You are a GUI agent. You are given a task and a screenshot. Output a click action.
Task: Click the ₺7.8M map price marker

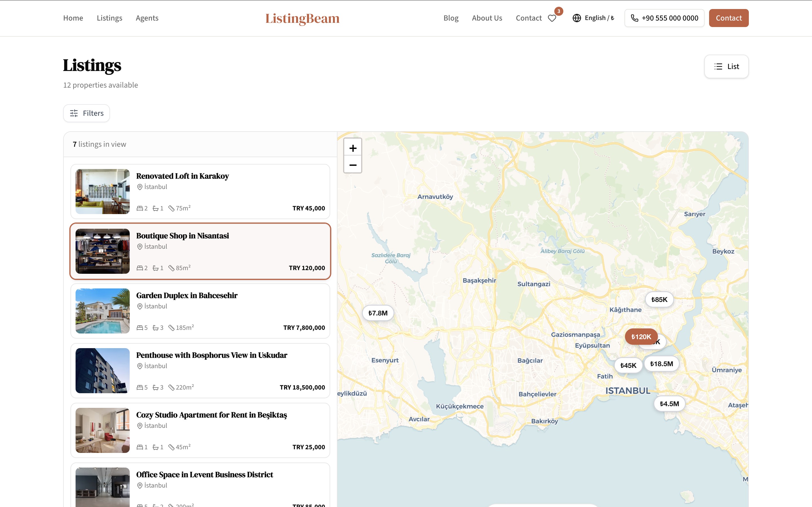coord(378,313)
